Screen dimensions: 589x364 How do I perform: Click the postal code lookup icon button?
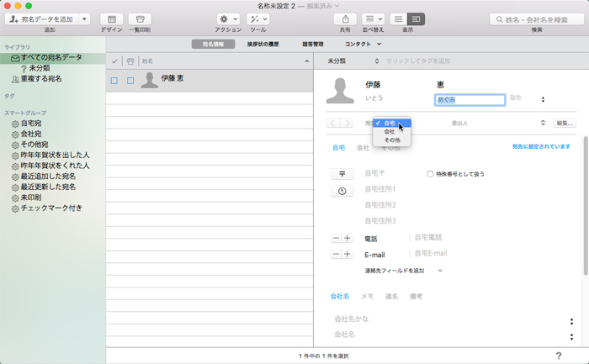pyautogui.click(x=342, y=174)
